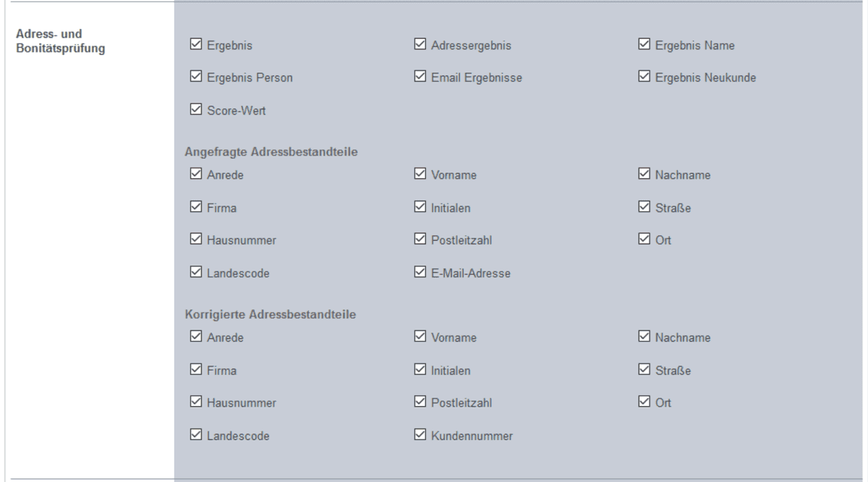Toggle the Email Ergebnisse checkbox
Screen dimensions: 868x482
[420, 77]
